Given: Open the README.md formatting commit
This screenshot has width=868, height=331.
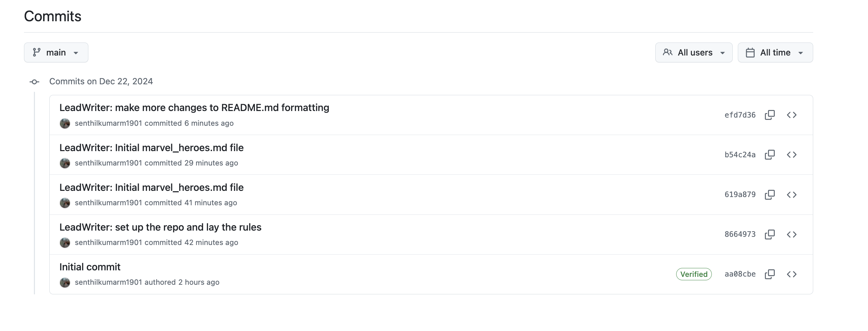Looking at the screenshot, I should 194,108.
